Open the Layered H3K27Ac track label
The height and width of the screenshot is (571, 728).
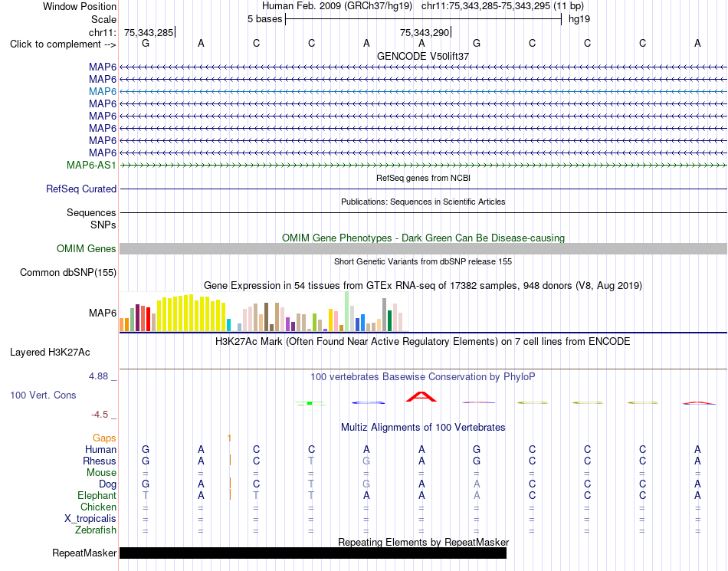pos(50,353)
